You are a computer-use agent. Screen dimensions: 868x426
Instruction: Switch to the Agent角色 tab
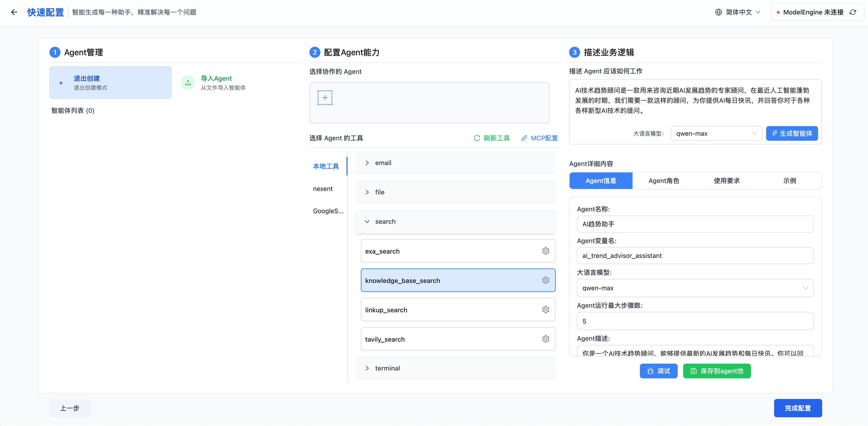click(663, 181)
